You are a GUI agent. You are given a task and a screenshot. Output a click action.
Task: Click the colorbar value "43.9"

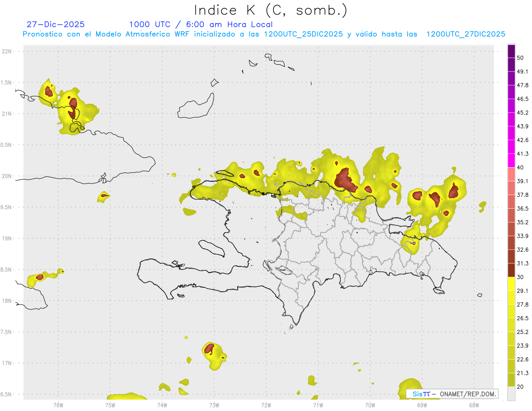pos(522,126)
